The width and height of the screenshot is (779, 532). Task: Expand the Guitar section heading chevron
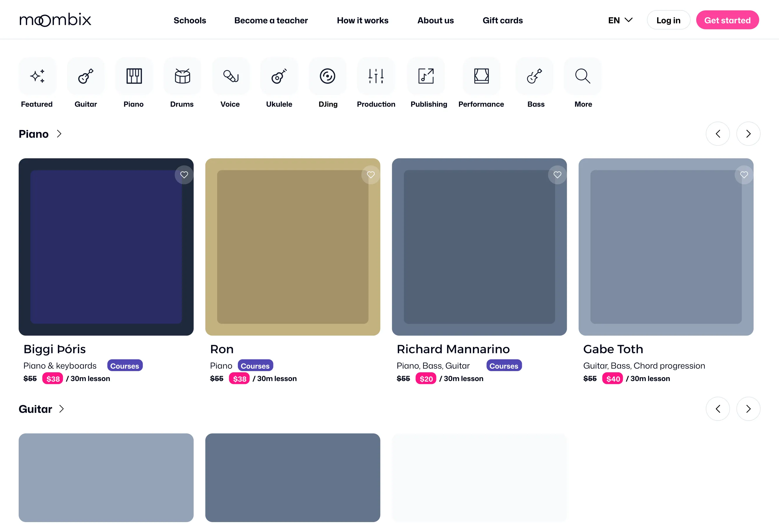pyautogui.click(x=61, y=409)
